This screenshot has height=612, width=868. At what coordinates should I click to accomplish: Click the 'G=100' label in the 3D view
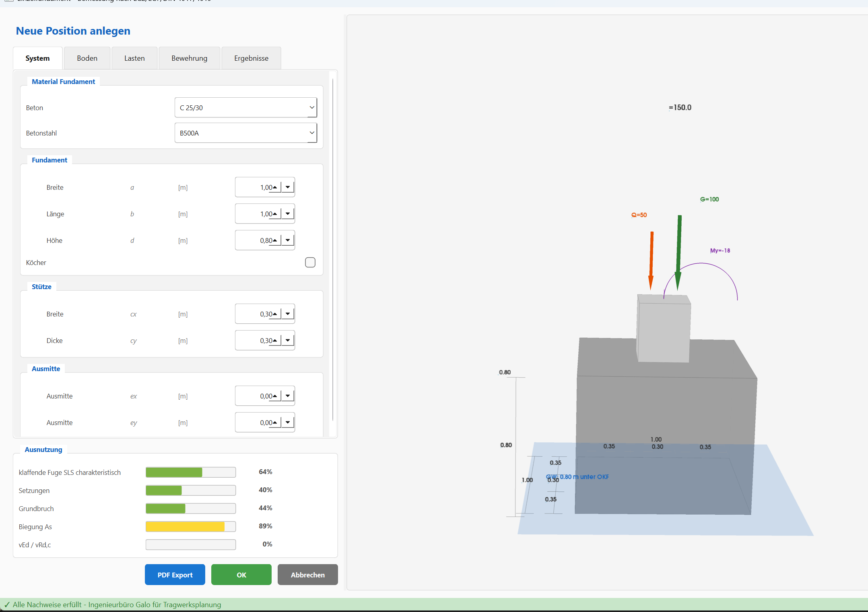709,199
